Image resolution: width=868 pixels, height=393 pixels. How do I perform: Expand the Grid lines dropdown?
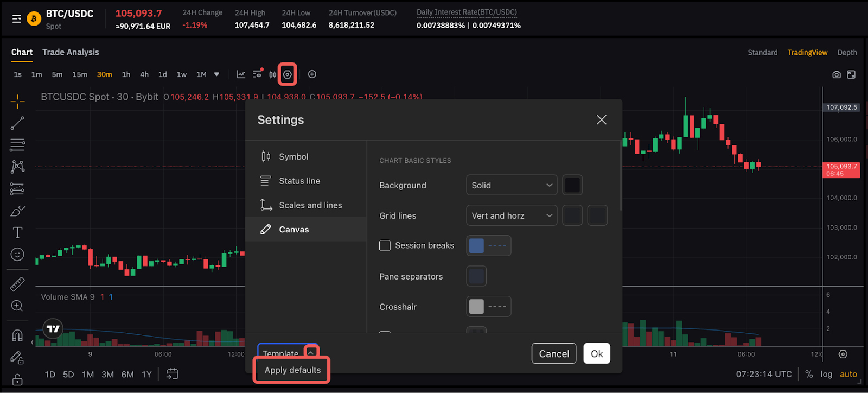click(x=511, y=215)
